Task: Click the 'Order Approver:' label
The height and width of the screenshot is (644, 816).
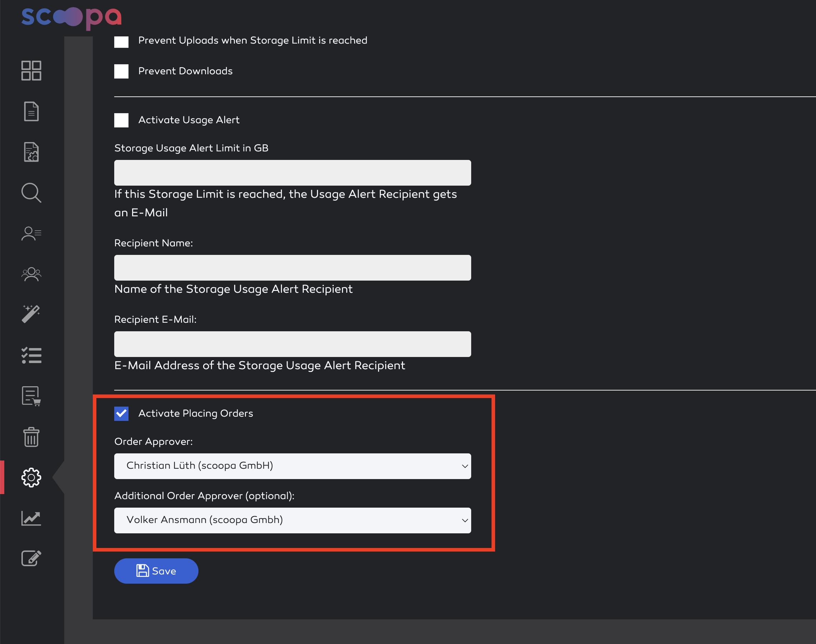Action: point(153,442)
